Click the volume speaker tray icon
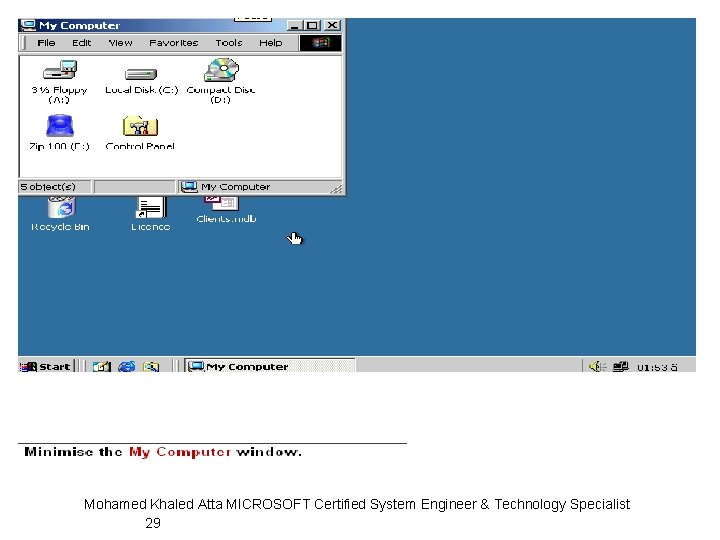 [x=597, y=366]
